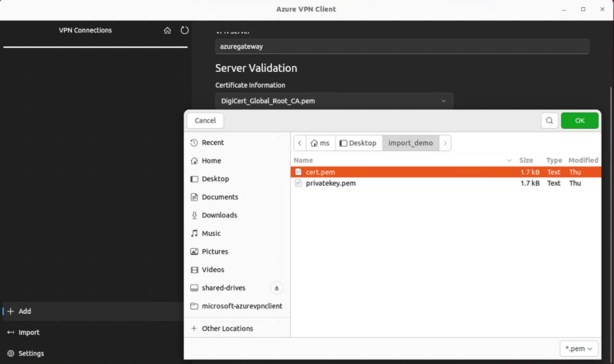Click the Name column sort chevron
The height and width of the screenshot is (364, 614).
point(510,160)
